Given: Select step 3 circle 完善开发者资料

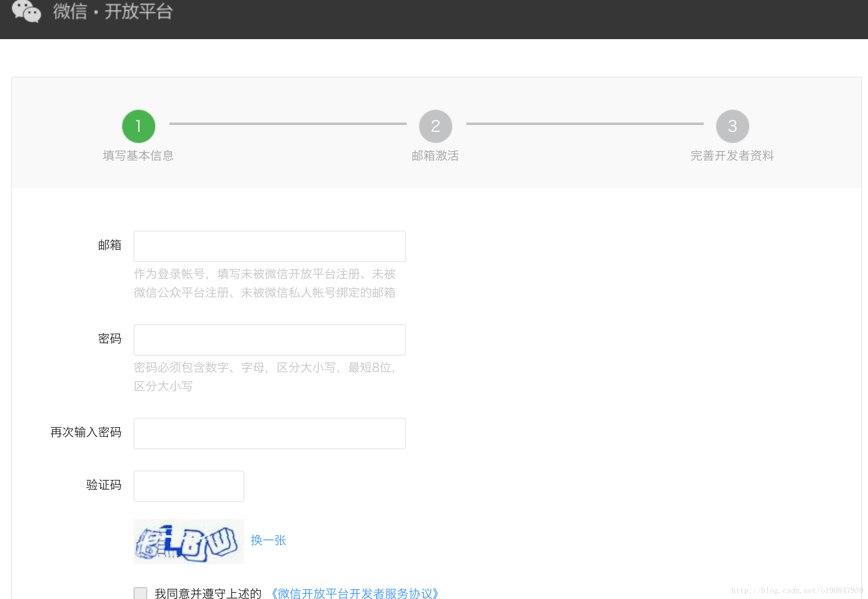Looking at the screenshot, I should pyautogui.click(x=732, y=126).
